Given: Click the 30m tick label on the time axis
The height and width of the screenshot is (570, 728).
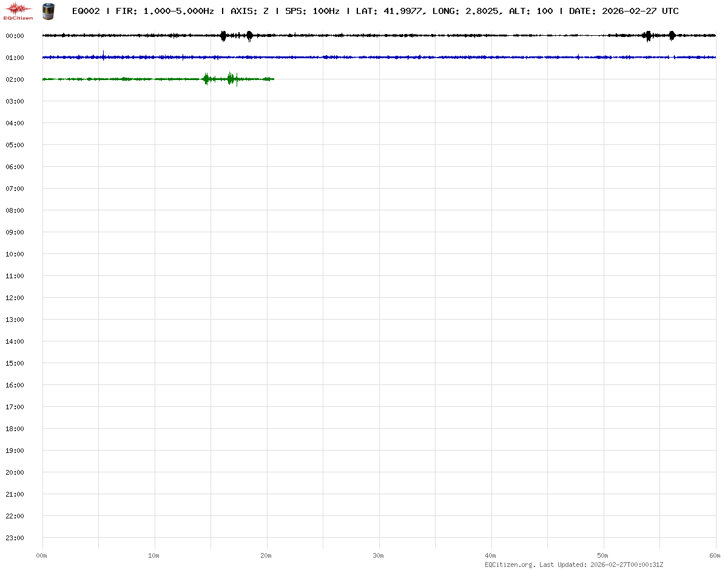Looking at the screenshot, I should pyautogui.click(x=379, y=555).
